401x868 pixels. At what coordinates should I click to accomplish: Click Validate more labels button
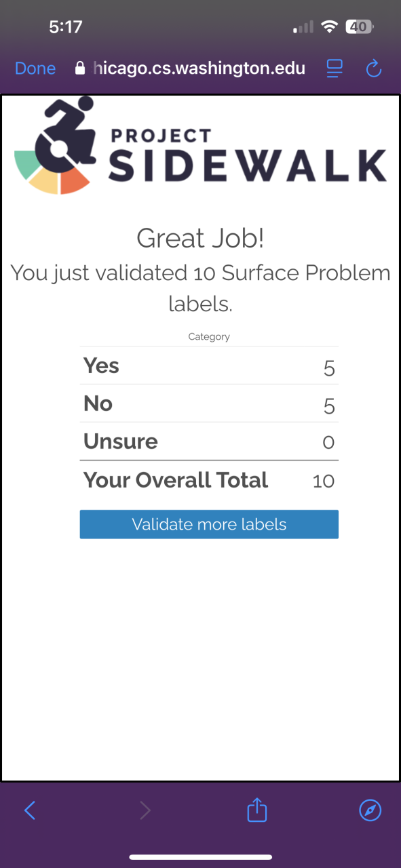[209, 525]
